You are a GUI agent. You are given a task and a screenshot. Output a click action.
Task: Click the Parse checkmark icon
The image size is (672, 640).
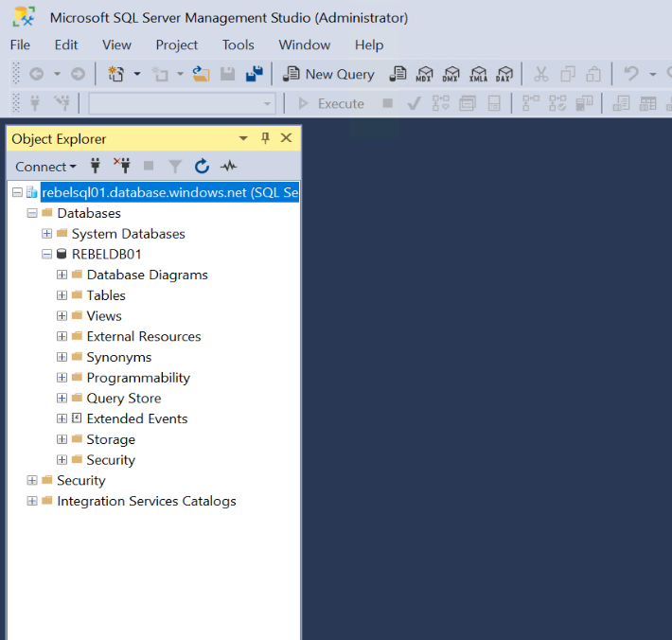pos(414,104)
